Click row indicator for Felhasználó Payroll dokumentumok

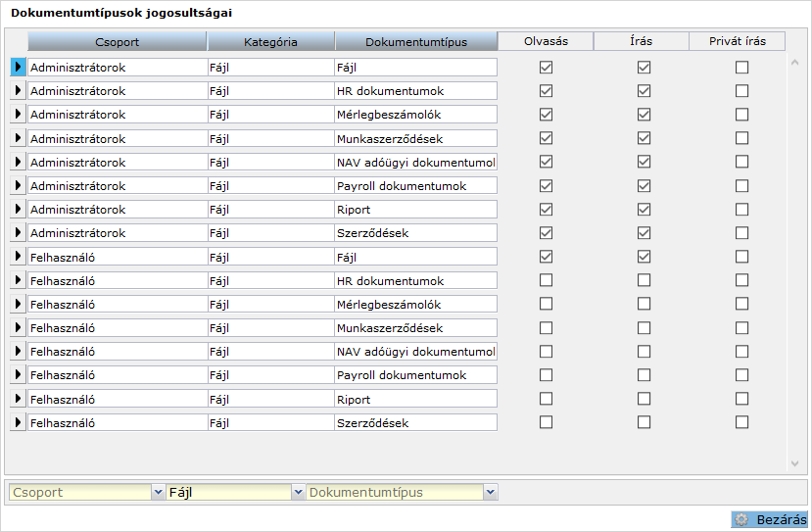click(17, 375)
